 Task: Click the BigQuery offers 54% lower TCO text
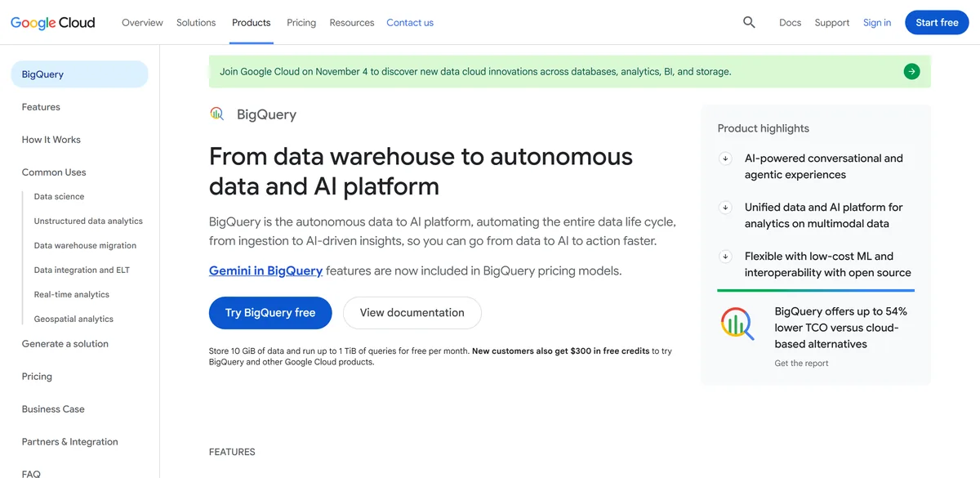[841, 328]
